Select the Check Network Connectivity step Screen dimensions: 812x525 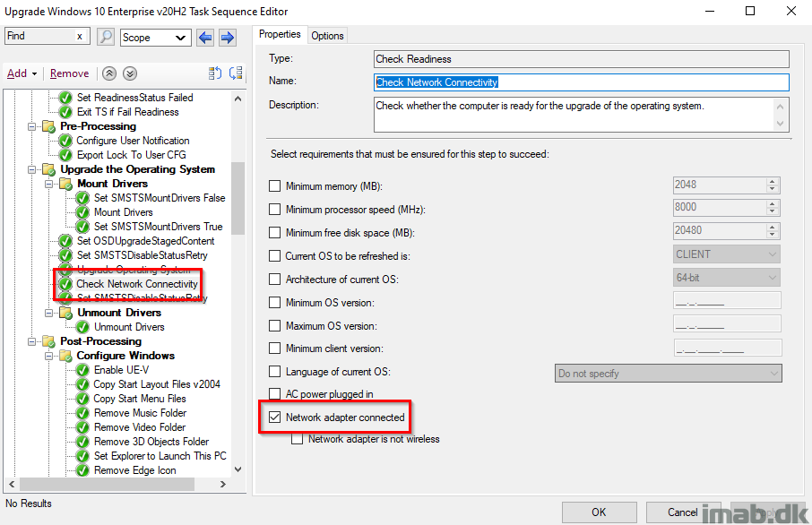(137, 284)
